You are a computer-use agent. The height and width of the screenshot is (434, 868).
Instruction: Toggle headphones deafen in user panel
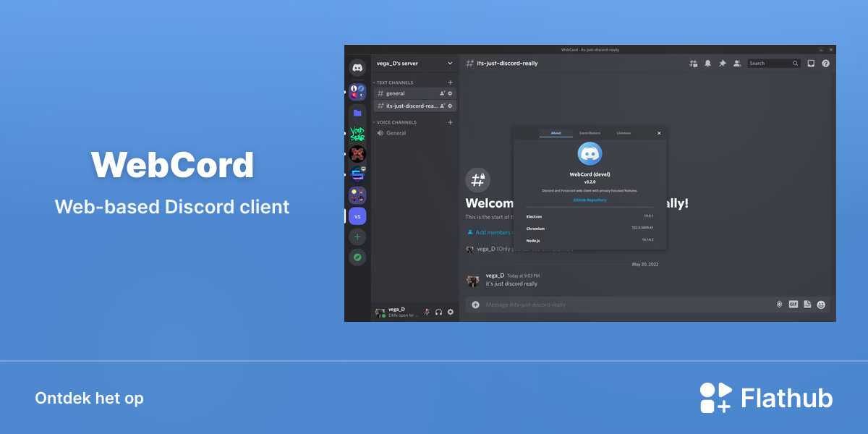coord(438,312)
